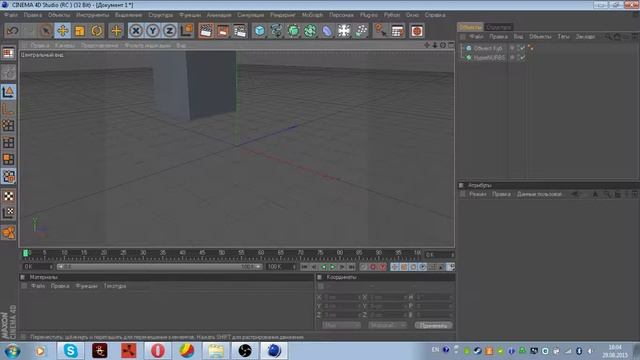
Task: Select the HyperNURBS object in the tree
Action: (x=489, y=58)
